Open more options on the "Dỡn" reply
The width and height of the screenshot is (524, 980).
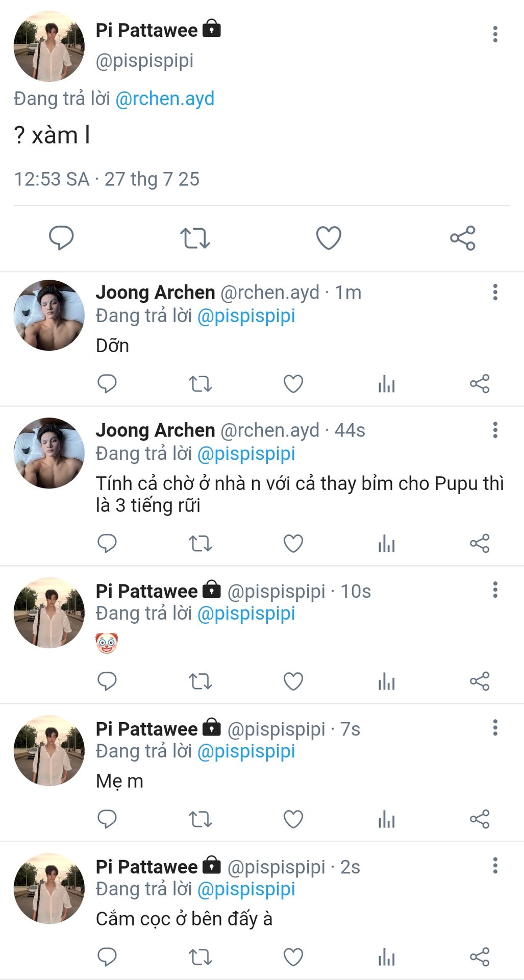495,292
